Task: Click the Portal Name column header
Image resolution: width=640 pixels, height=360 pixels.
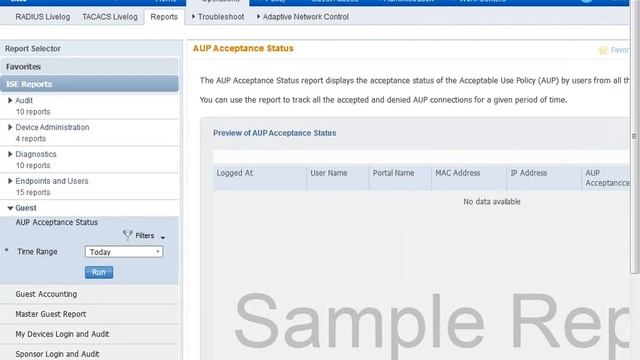Action: point(400,178)
